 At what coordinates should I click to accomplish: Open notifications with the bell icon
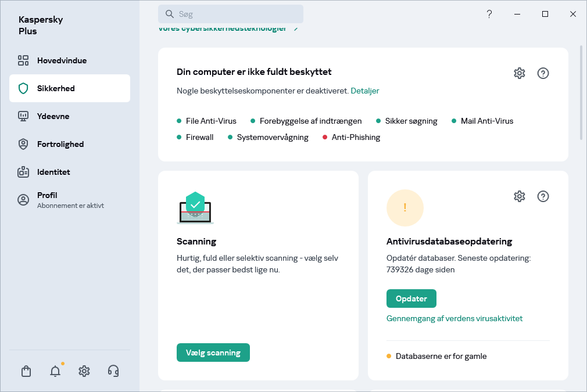[55, 371]
